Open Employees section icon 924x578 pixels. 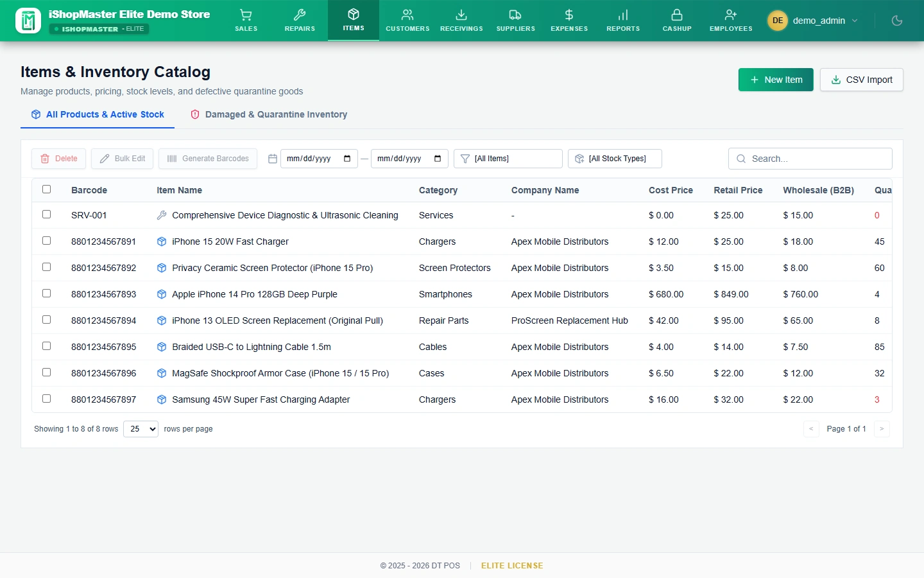click(x=731, y=15)
